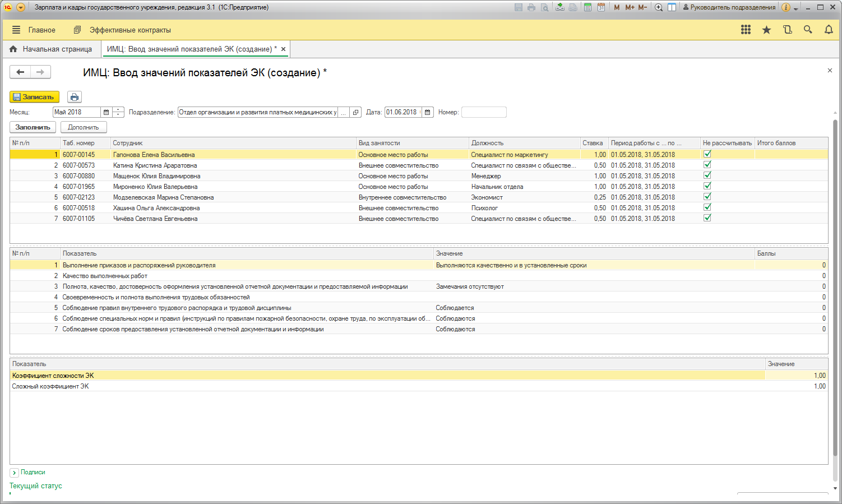Click the printer icon next to Записать

[x=75, y=97]
